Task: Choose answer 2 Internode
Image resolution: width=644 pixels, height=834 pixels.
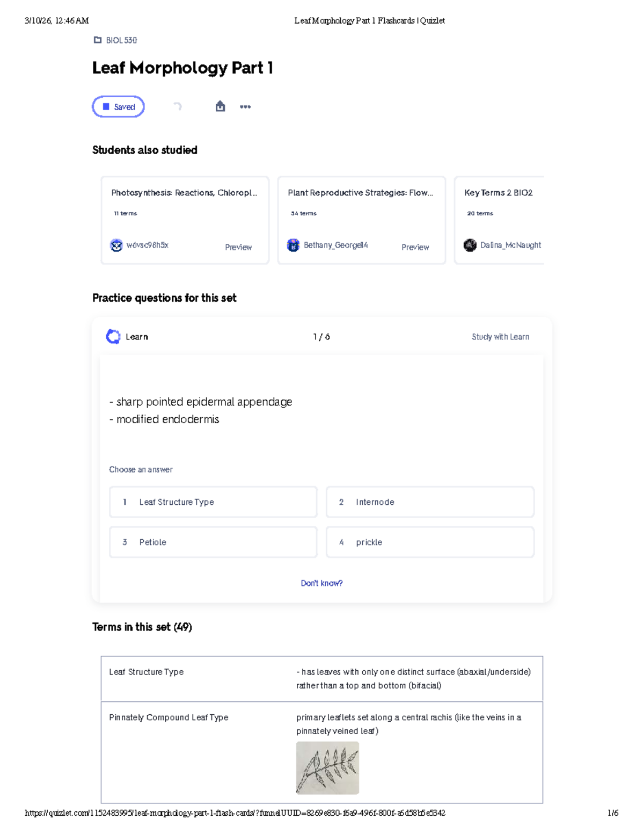Action: pyautogui.click(x=430, y=502)
